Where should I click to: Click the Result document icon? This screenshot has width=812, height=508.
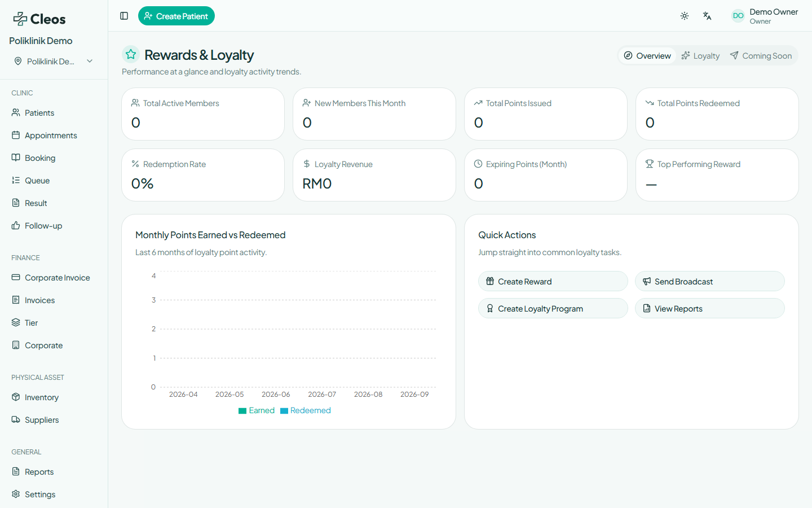[x=16, y=203]
